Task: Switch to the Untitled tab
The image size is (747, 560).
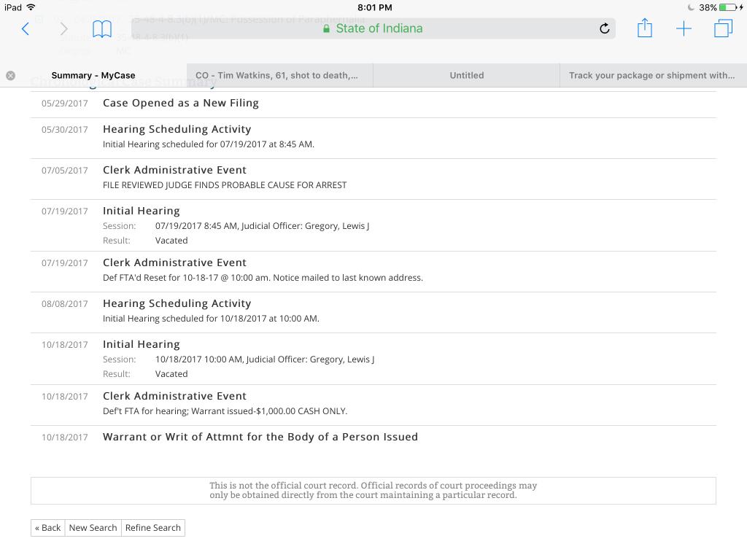Action: (467, 75)
